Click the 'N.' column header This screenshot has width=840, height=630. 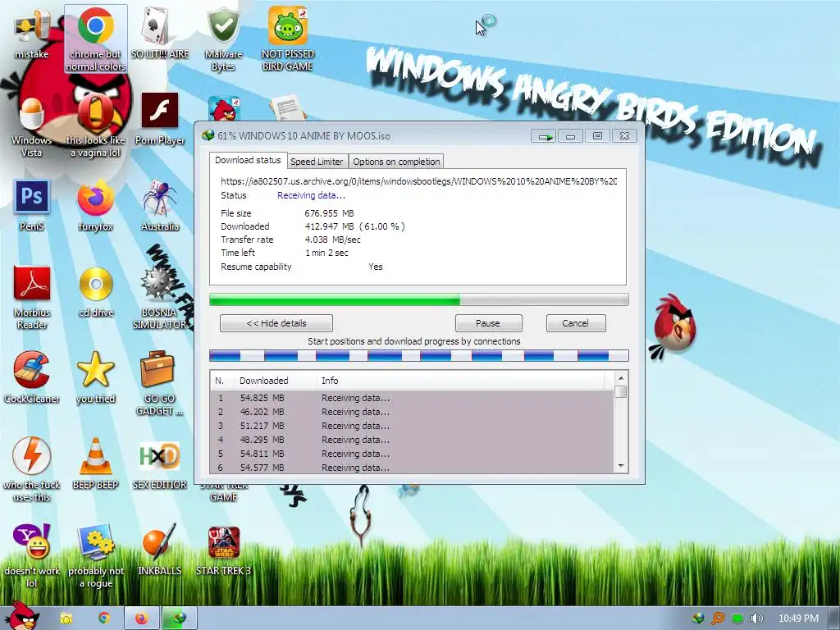point(221,381)
